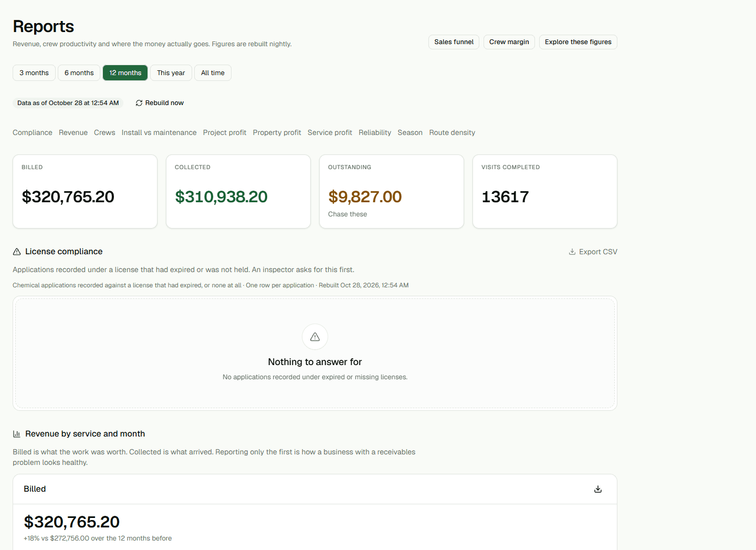Go to Project profit section
The image size is (756, 550).
click(225, 133)
